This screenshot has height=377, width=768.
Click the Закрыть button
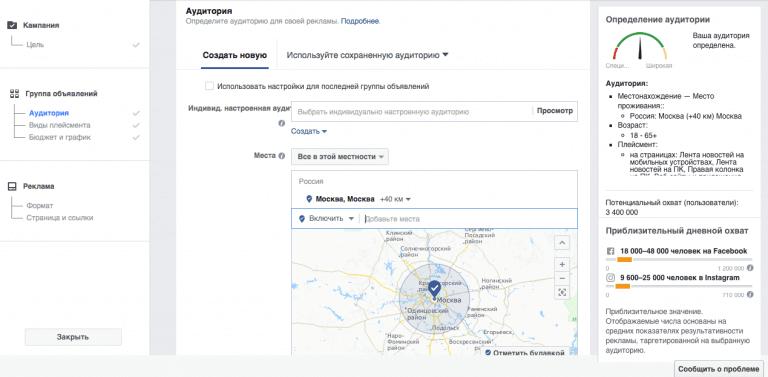coord(73,337)
